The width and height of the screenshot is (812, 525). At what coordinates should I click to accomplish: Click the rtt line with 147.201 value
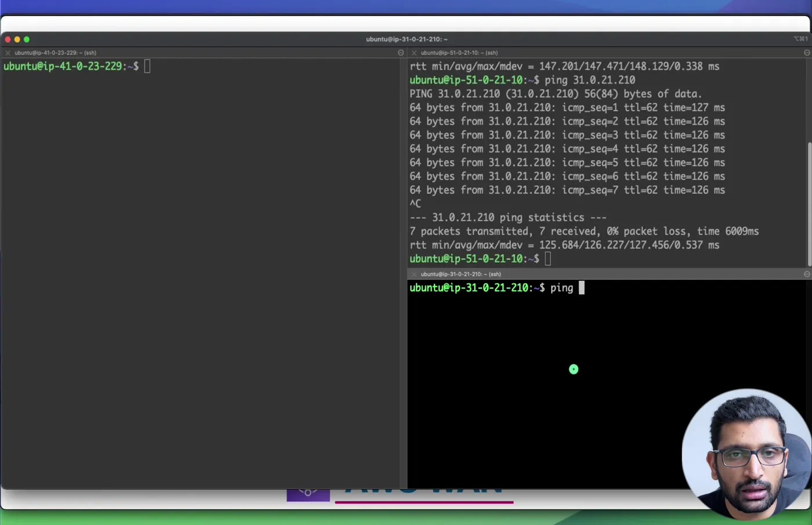click(564, 67)
